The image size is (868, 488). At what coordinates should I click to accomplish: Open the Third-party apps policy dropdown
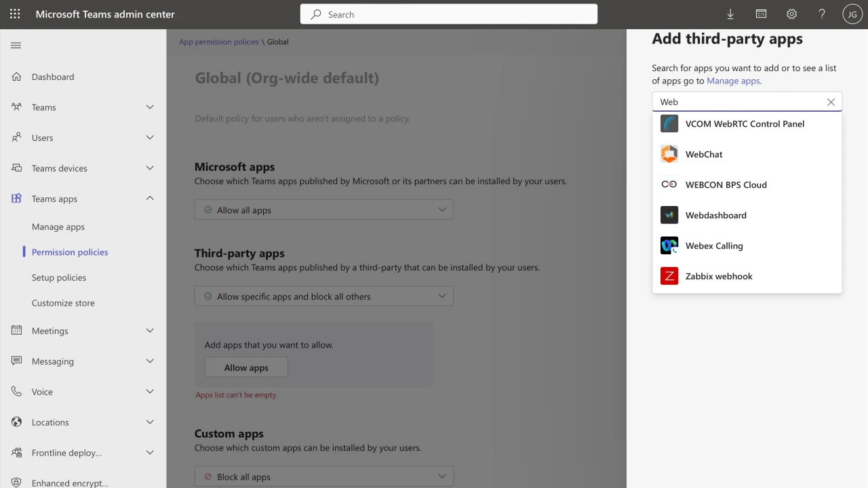coord(323,296)
